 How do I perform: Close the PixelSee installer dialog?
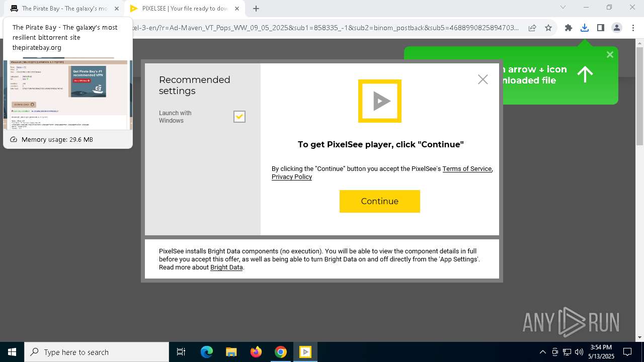coord(483,79)
